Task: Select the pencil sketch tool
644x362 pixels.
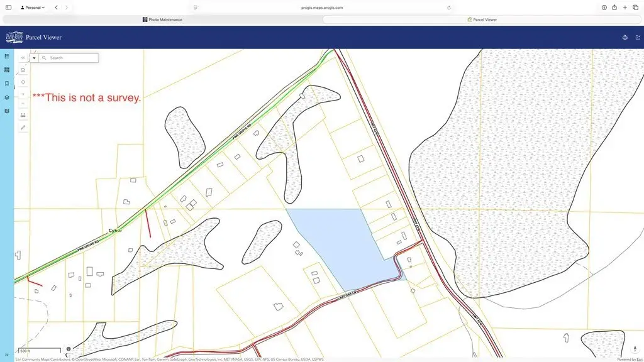Action: click(x=23, y=128)
